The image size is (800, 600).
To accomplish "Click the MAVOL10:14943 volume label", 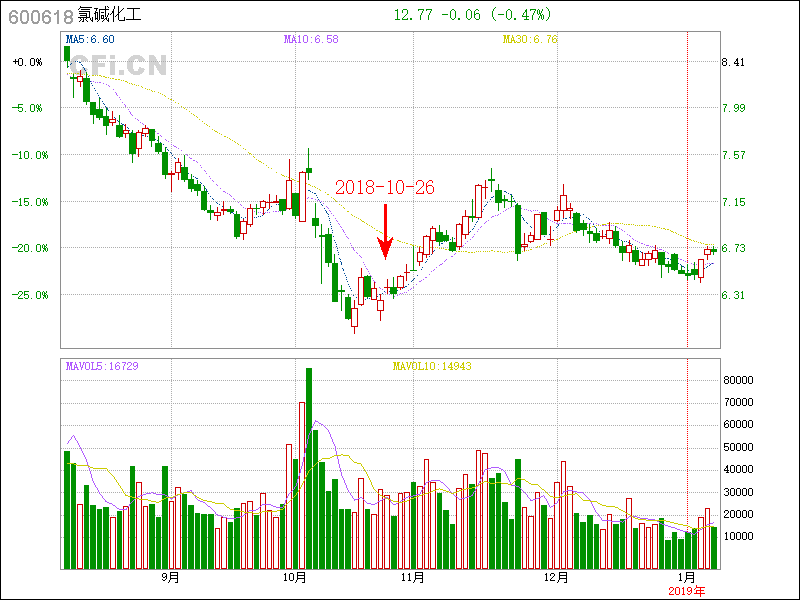I will [431, 366].
